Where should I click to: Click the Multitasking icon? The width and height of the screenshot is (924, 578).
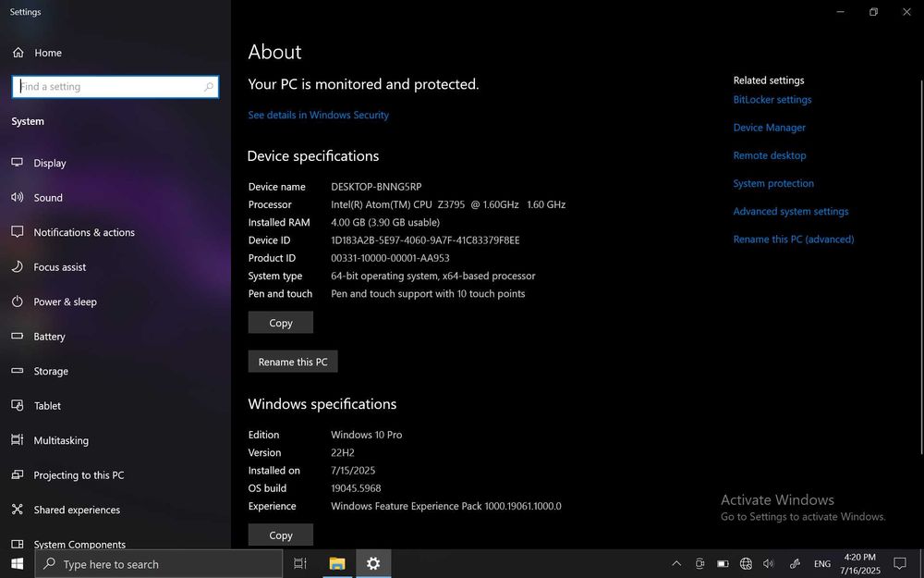17,440
